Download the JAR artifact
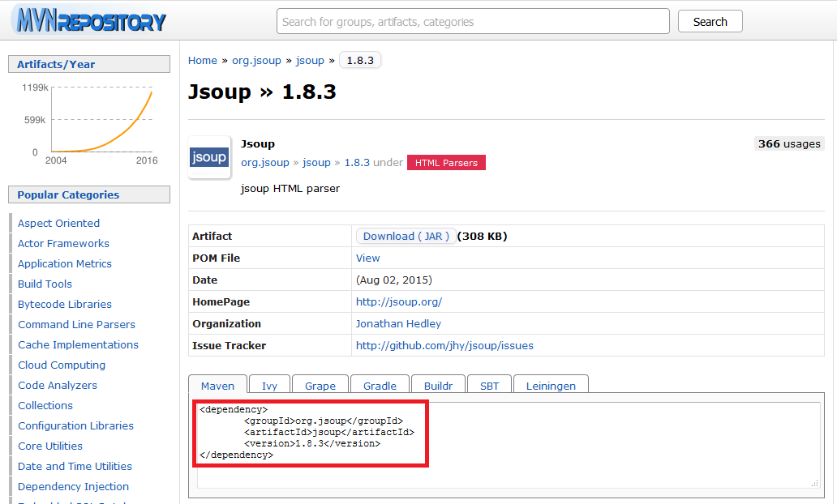 pyautogui.click(x=405, y=237)
